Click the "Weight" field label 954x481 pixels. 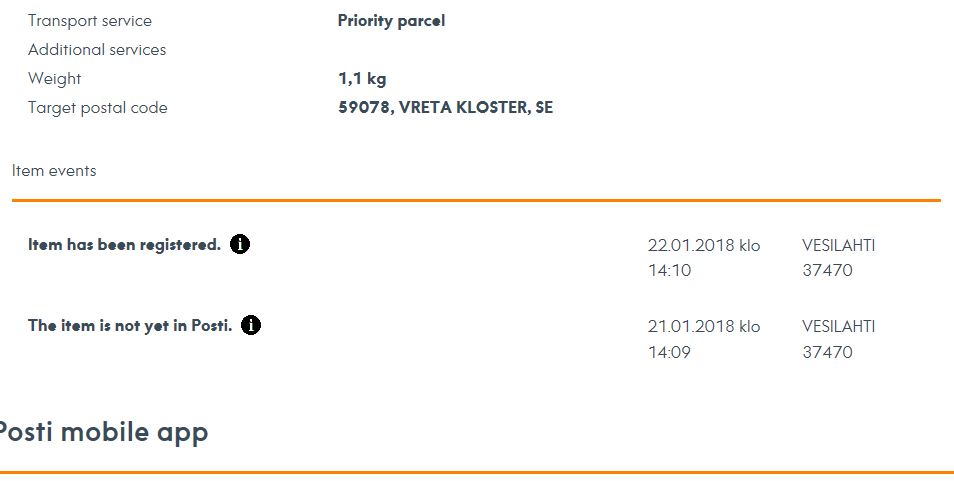click(55, 79)
